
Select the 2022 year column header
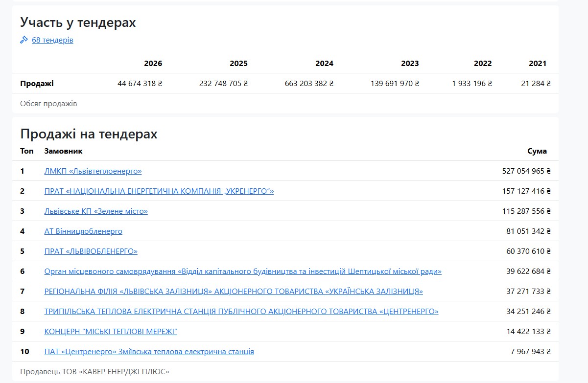click(x=483, y=64)
